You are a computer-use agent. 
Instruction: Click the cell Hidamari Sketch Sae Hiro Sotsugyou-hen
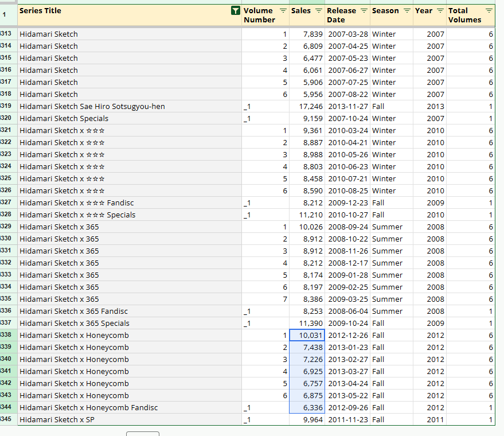click(x=130, y=106)
